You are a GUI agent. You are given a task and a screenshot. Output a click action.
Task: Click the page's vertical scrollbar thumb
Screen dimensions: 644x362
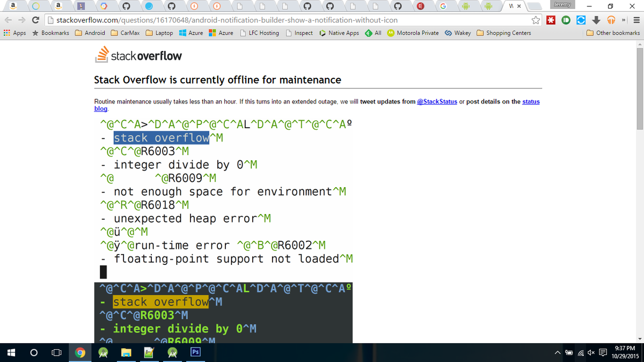pyautogui.click(x=639, y=89)
